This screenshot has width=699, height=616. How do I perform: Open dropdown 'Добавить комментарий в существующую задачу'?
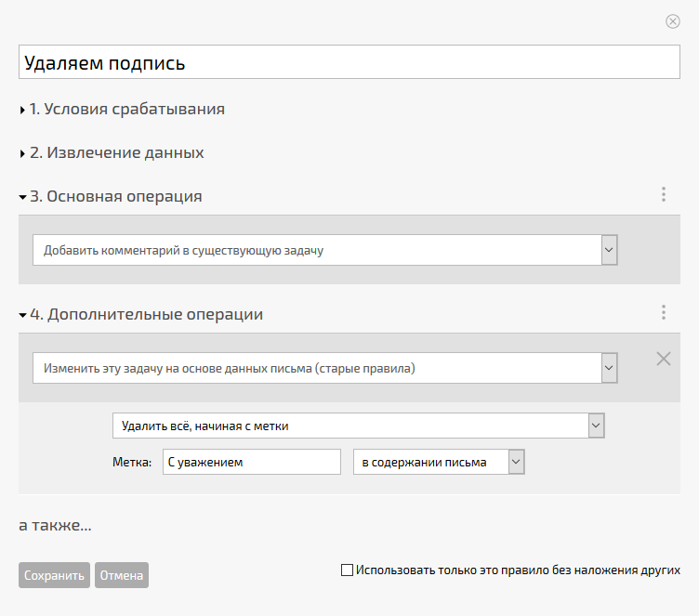[x=325, y=250]
